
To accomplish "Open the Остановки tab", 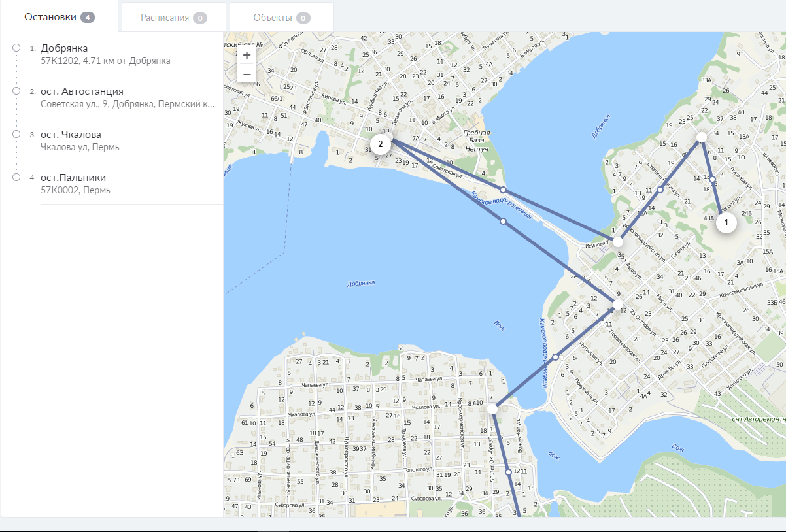I will [50, 17].
